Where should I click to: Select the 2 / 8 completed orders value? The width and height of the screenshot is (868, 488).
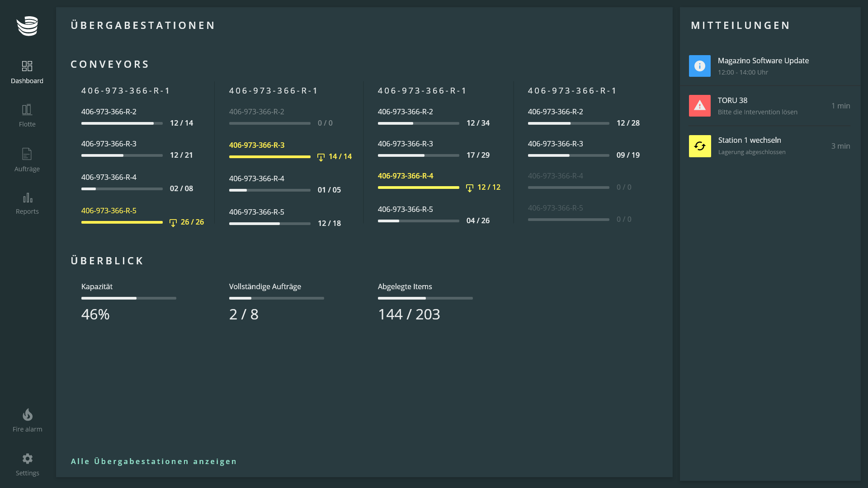click(x=244, y=314)
